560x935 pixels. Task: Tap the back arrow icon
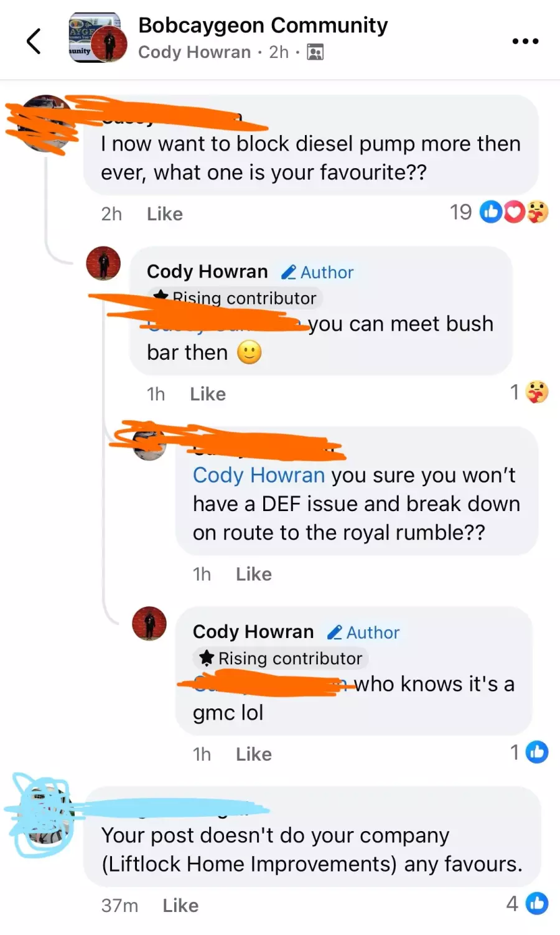click(34, 41)
